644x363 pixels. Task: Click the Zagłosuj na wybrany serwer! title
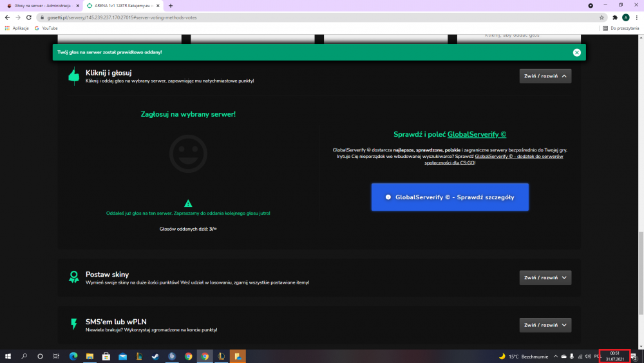[188, 114]
